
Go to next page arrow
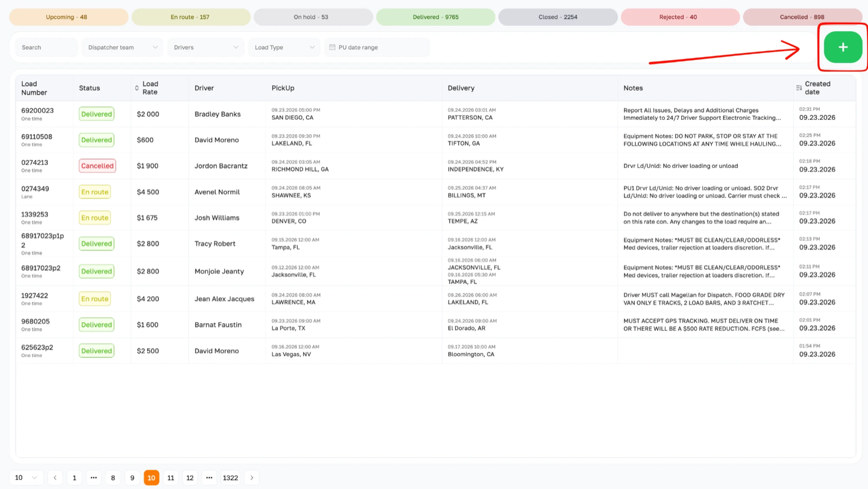coord(252,478)
